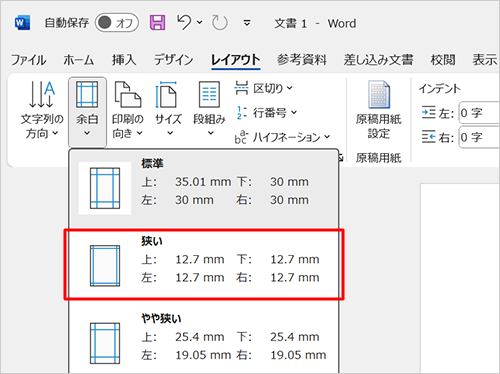This screenshot has height=374, width=500.
Task: Click the 行番号 line numbers icon
Action: click(241, 113)
